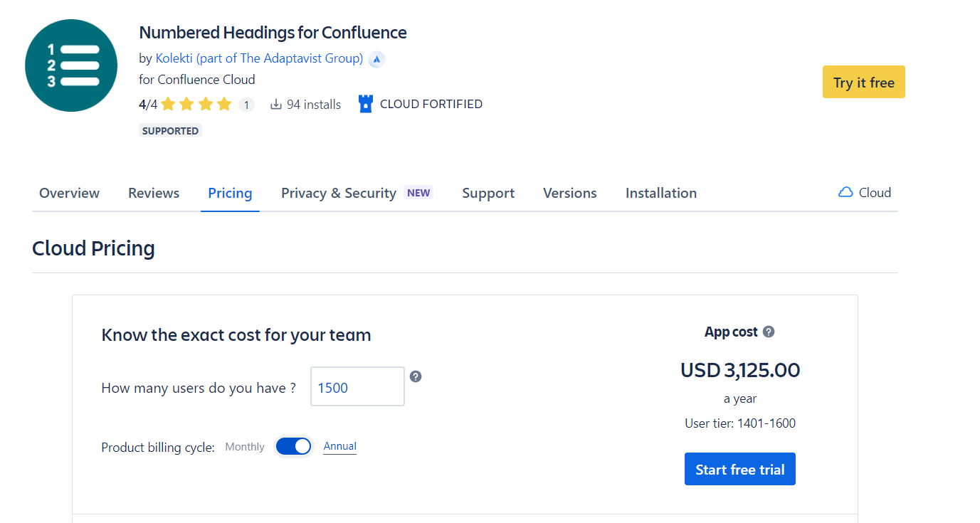Image resolution: width=980 pixels, height=523 pixels.
Task: Click the star rating icons
Action: [x=196, y=105]
